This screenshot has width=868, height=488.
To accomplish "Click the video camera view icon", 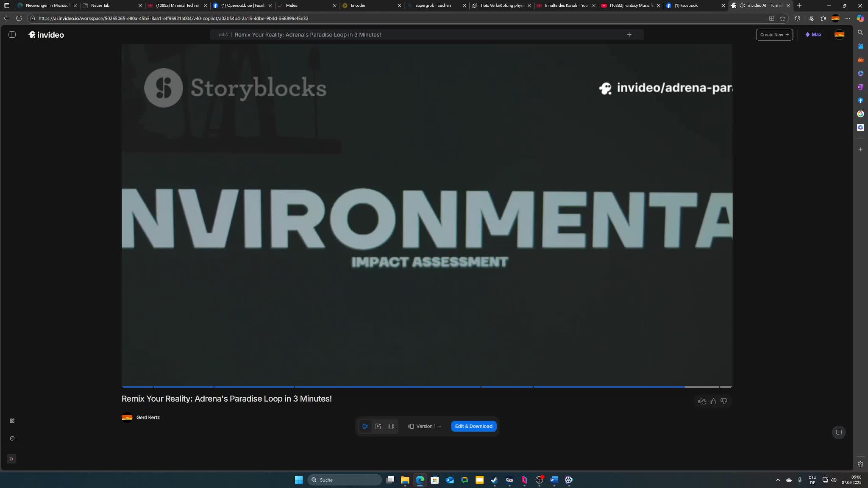I will point(365,426).
